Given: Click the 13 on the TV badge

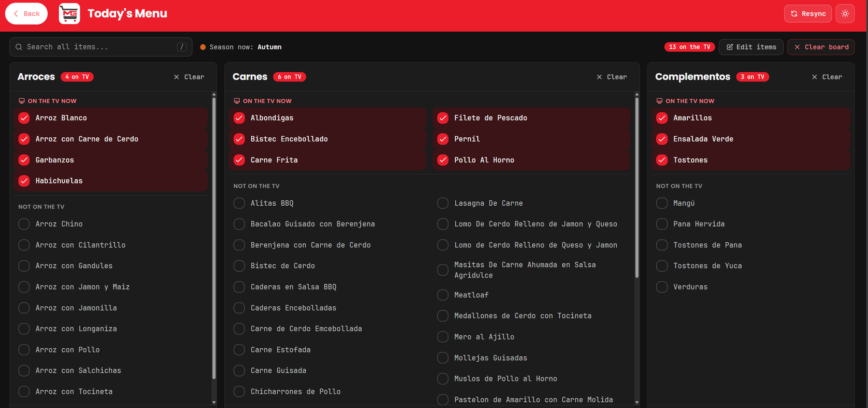Looking at the screenshot, I should point(689,47).
